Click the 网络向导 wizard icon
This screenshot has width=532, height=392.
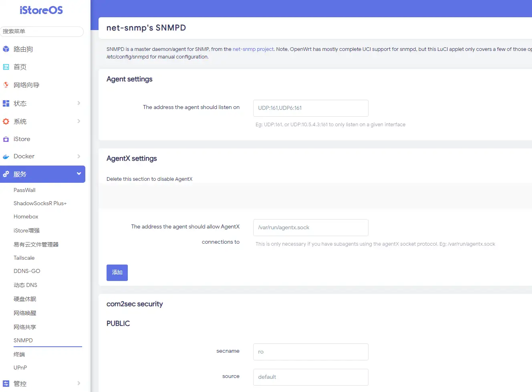pos(6,85)
